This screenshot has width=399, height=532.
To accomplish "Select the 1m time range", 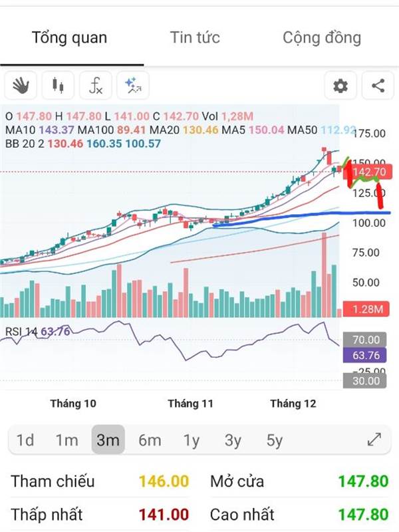I will coord(66,440).
